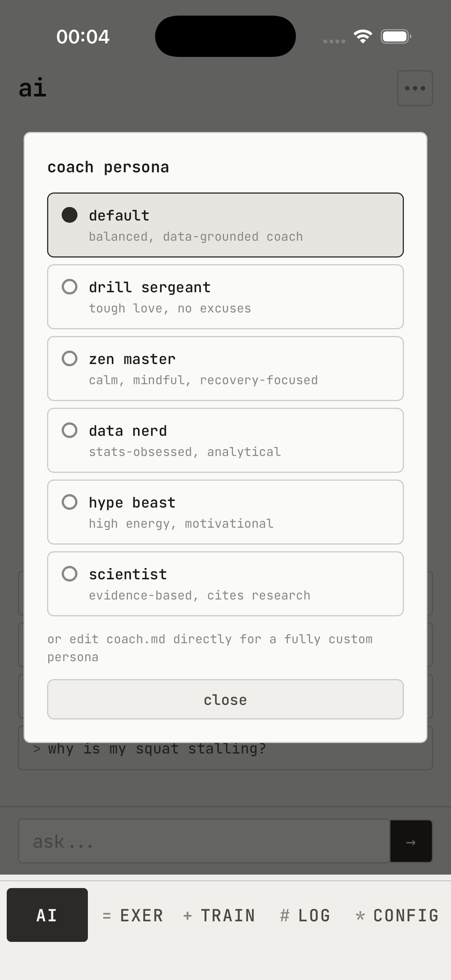Navigate to the CONFIG tab
Screen dimensions: 451x980
[x=398, y=915]
